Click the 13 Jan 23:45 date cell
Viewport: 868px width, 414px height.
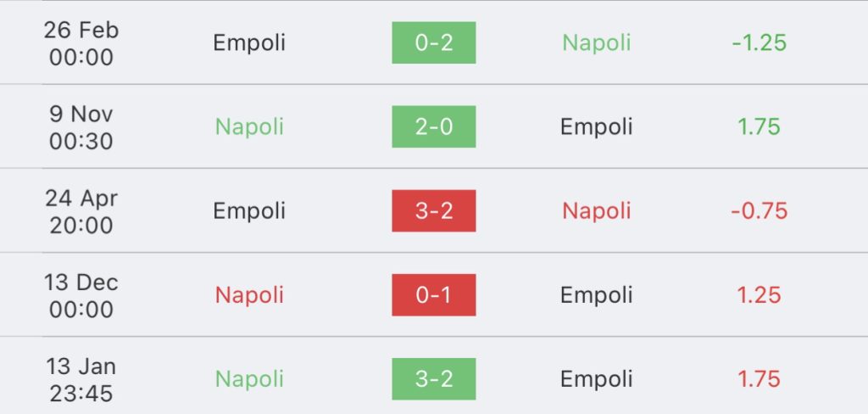click(x=81, y=379)
